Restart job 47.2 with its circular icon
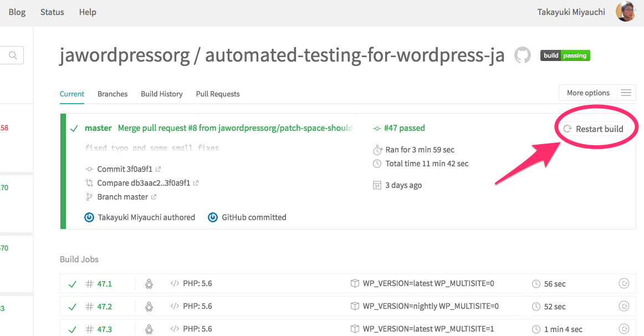644x336 pixels. pos(624,306)
